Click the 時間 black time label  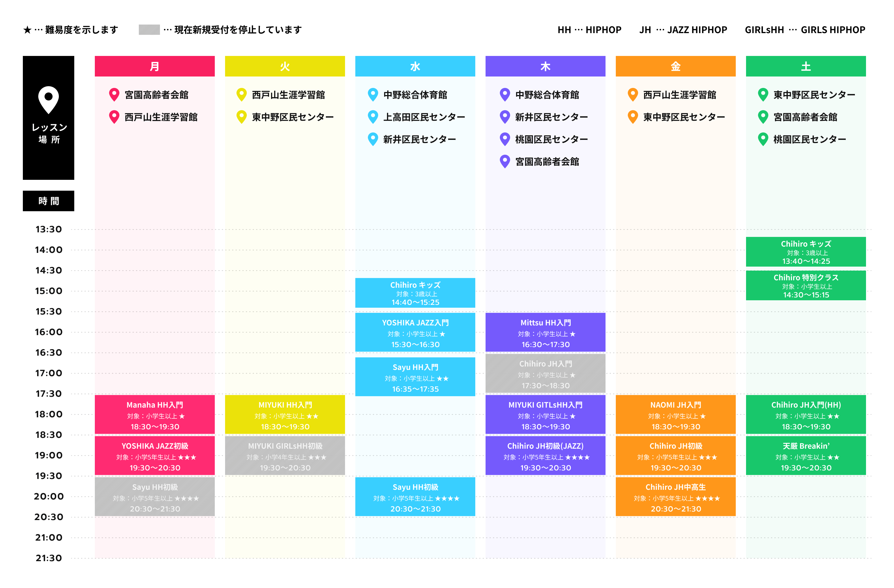tap(49, 201)
